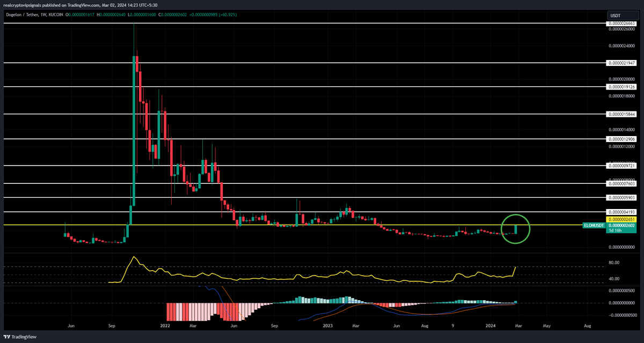Image resolution: width=644 pixels, height=343 pixels.
Task: Click the 0.0000020000 price axis tick
Action: (621, 79)
